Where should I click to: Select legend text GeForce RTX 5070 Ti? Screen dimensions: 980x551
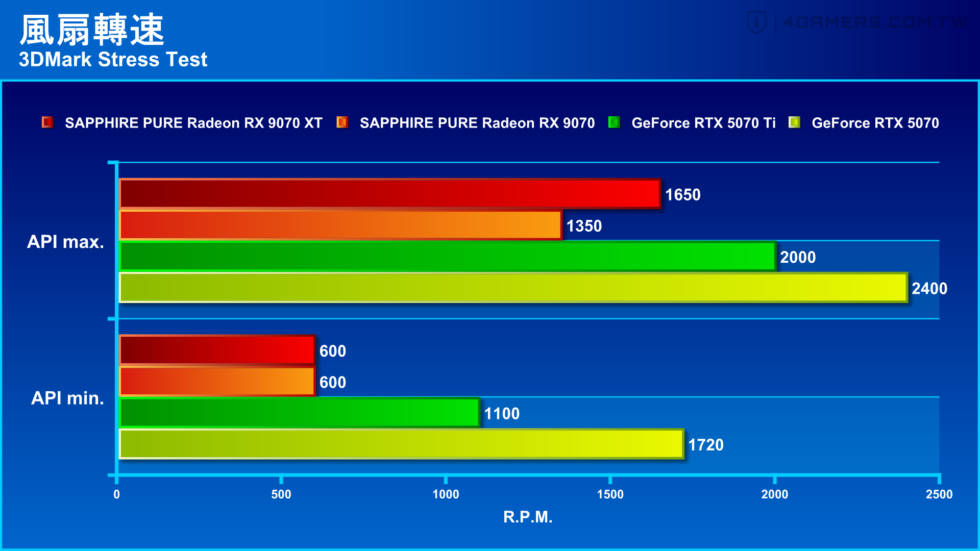[703, 123]
